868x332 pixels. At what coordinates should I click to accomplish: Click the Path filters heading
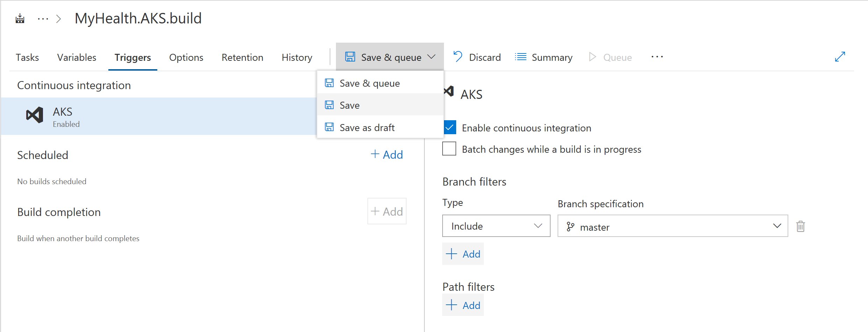pyautogui.click(x=468, y=287)
